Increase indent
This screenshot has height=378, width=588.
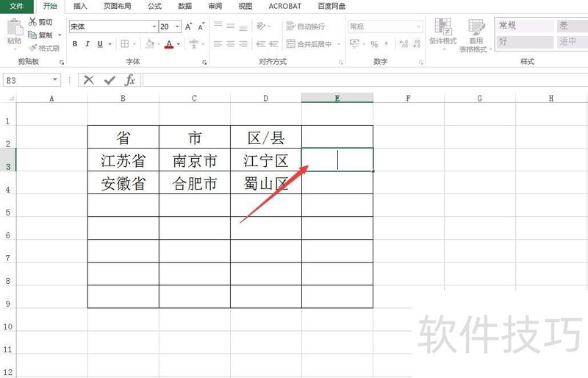click(x=273, y=44)
